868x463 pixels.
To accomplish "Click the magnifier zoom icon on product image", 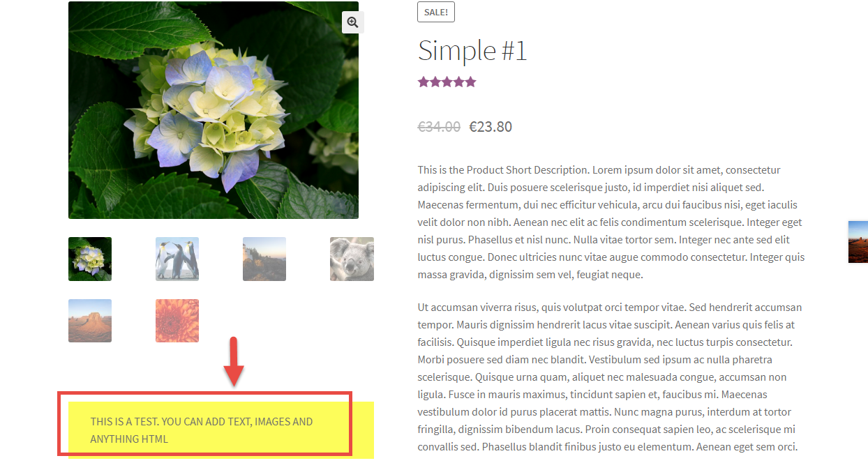I will pyautogui.click(x=352, y=22).
